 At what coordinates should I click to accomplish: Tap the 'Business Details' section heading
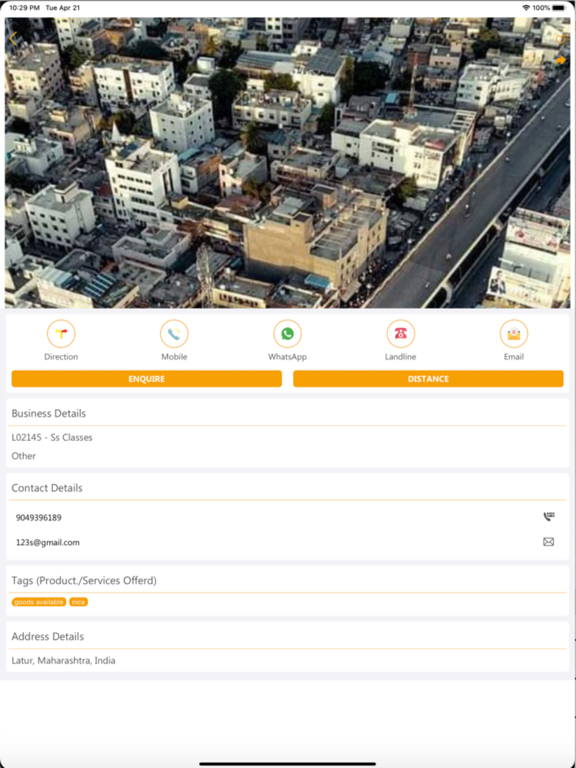[x=48, y=413]
